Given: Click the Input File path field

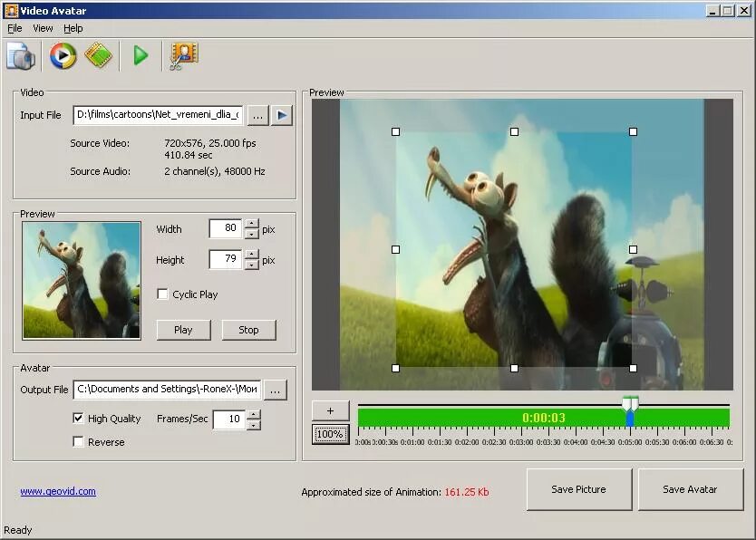Looking at the screenshot, I should [158, 115].
